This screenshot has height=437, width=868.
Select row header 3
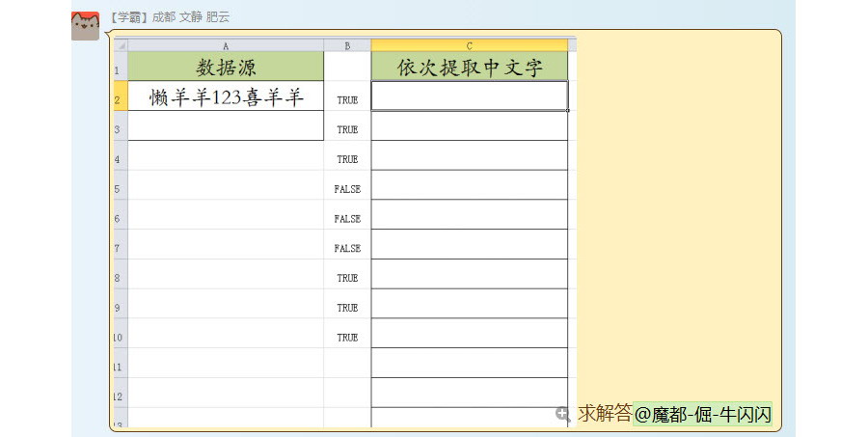(121, 125)
